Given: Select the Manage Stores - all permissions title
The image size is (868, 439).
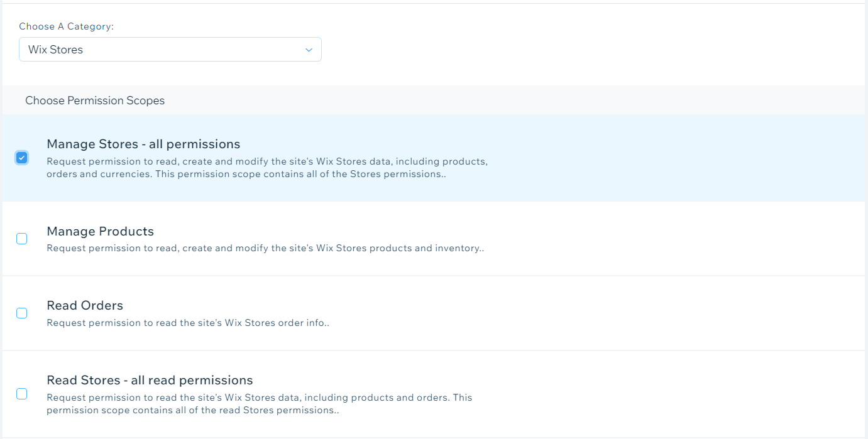Looking at the screenshot, I should [143, 144].
